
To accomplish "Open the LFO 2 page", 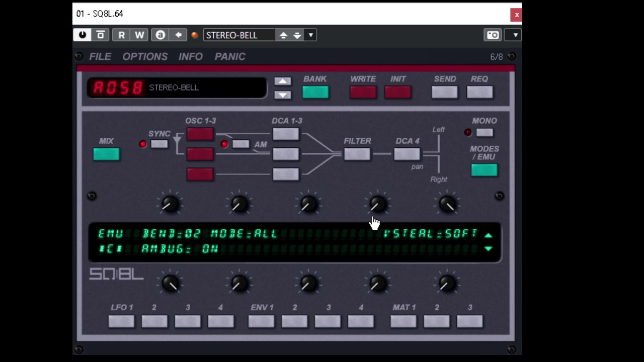I will tap(154, 321).
